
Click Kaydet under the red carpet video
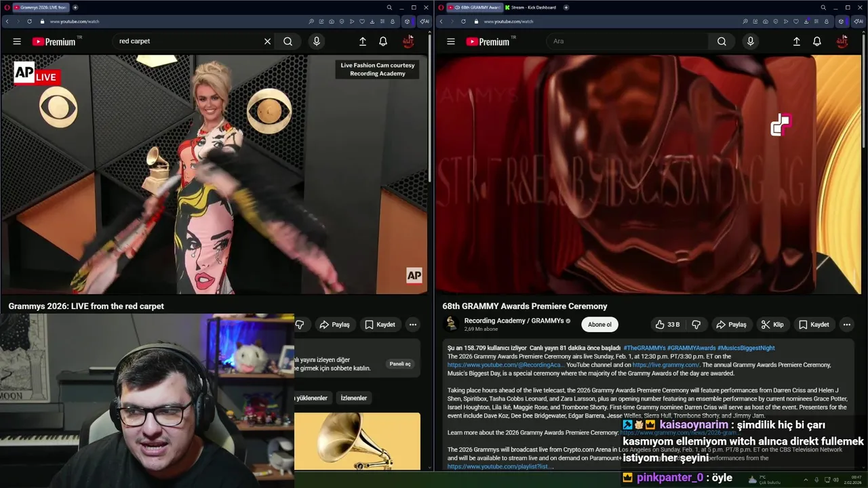(380, 325)
